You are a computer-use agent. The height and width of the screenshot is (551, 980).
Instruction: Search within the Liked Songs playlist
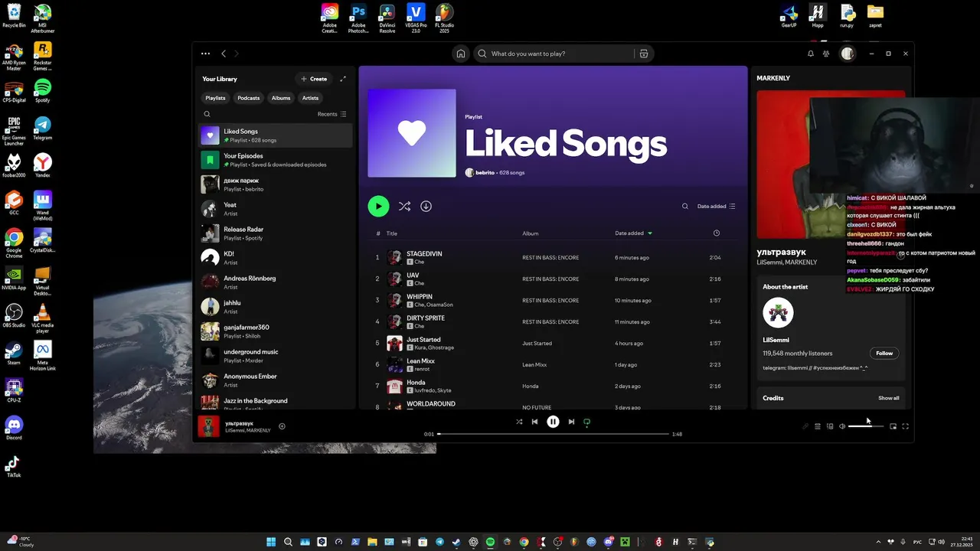[685, 206]
